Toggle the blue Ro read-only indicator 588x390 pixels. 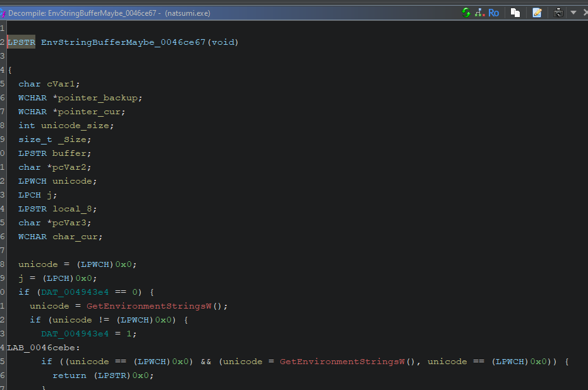(x=493, y=13)
